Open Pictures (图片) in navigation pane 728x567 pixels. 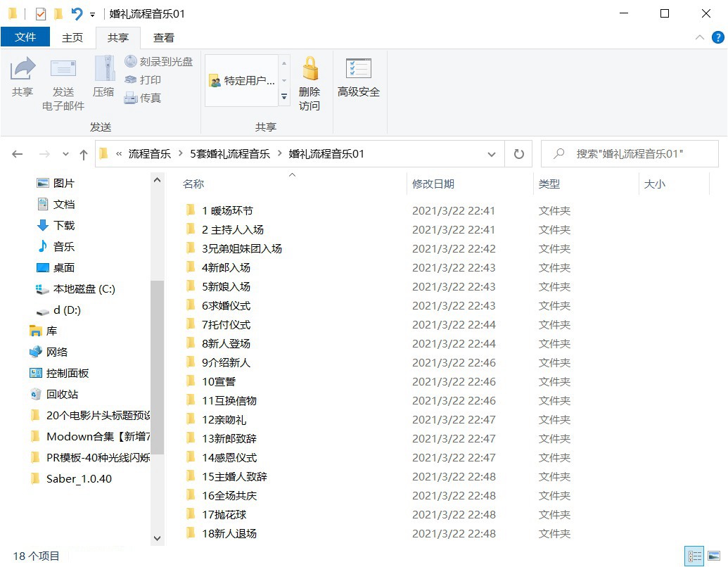pos(56,184)
